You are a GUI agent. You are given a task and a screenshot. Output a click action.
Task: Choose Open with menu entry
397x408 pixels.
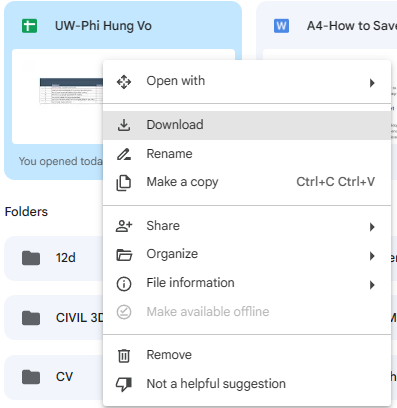[x=247, y=81]
